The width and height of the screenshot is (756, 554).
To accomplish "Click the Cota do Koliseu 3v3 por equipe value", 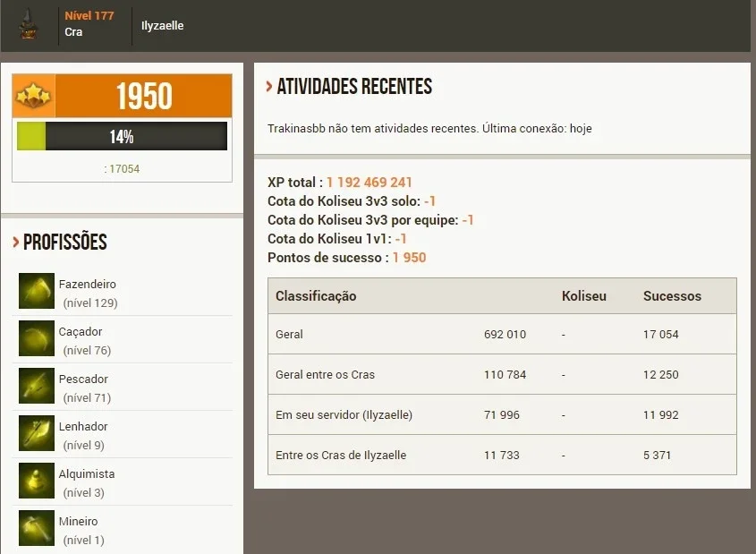I will [468, 220].
